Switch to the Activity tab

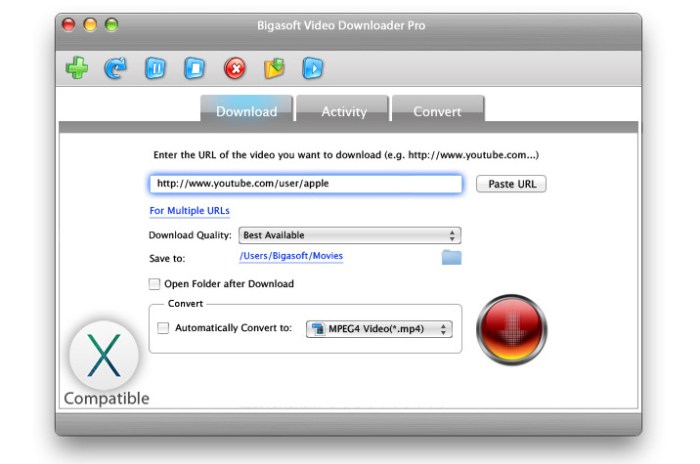pyautogui.click(x=344, y=109)
